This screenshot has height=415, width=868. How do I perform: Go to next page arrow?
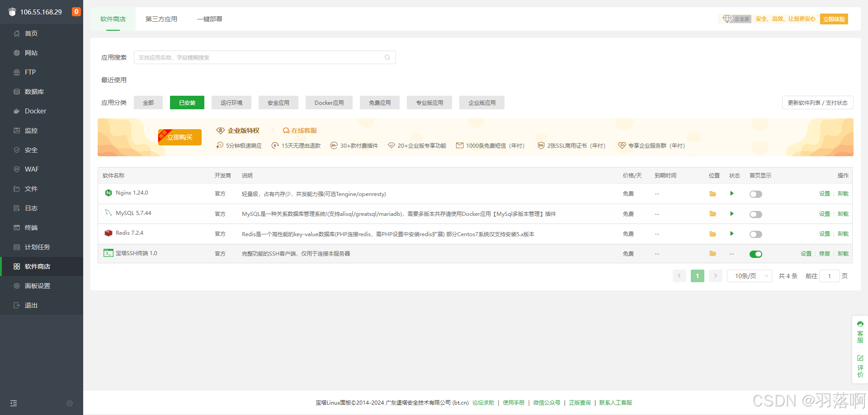point(715,276)
